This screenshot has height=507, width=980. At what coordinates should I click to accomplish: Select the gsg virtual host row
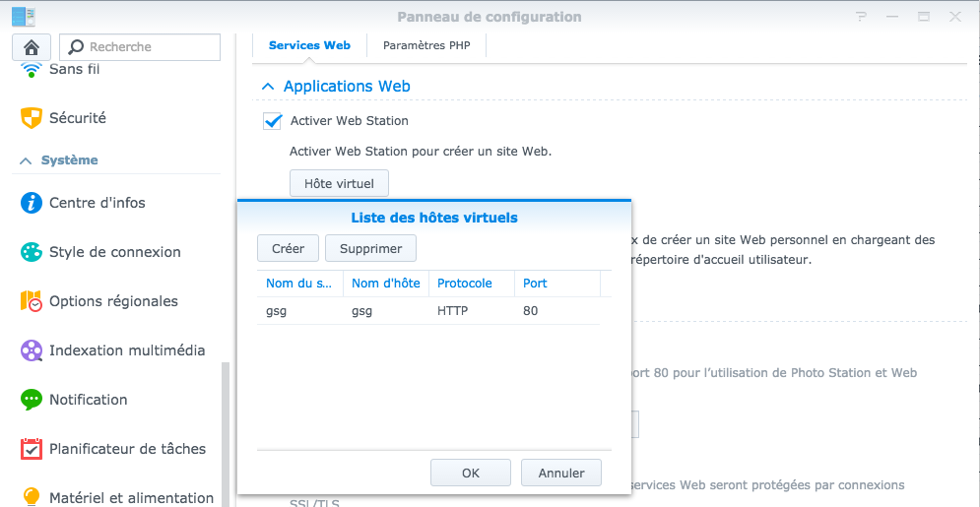(427, 311)
